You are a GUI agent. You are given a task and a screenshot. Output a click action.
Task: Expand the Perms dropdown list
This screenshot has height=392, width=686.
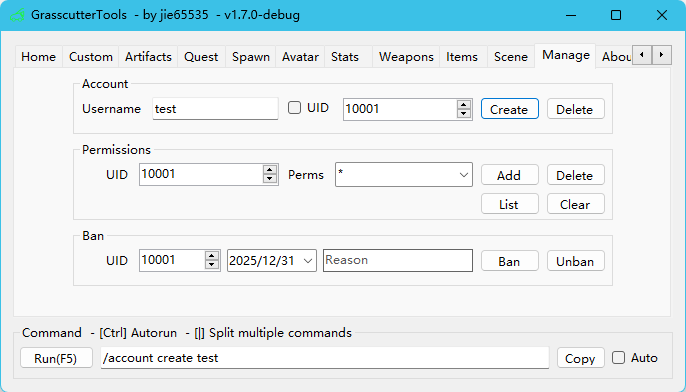[x=464, y=175]
